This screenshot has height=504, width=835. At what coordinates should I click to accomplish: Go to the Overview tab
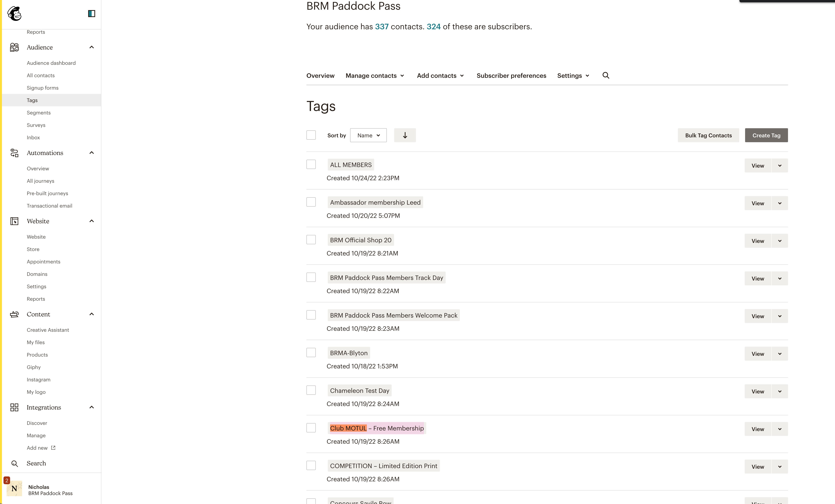click(x=320, y=75)
